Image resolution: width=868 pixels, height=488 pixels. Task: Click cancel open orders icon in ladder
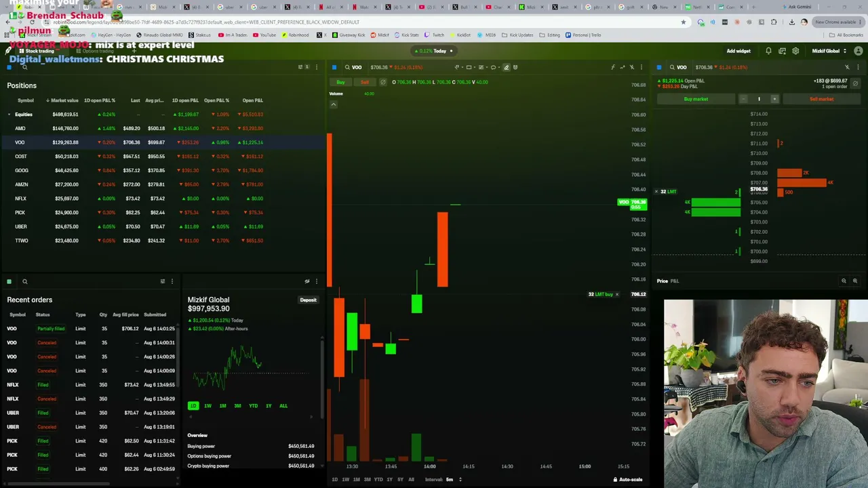tap(855, 83)
